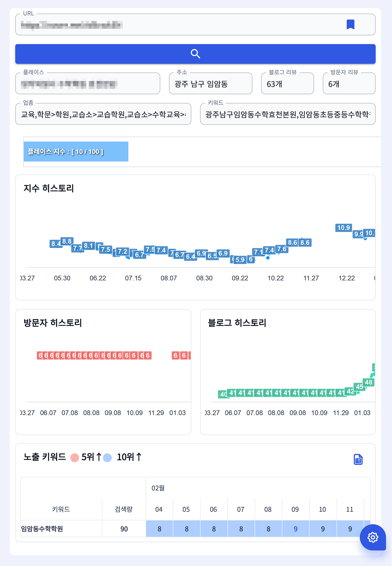Viewport: 392px width, 566px height.
Task: Select the 주소 field showing 광주 남구 임암동
Action: coord(210,84)
